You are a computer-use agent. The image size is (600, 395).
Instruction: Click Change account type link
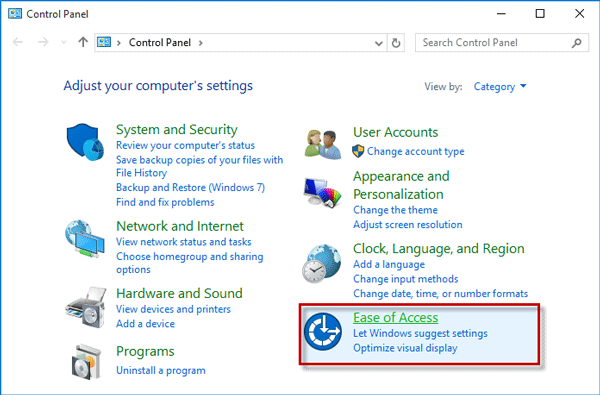click(416, 152)
